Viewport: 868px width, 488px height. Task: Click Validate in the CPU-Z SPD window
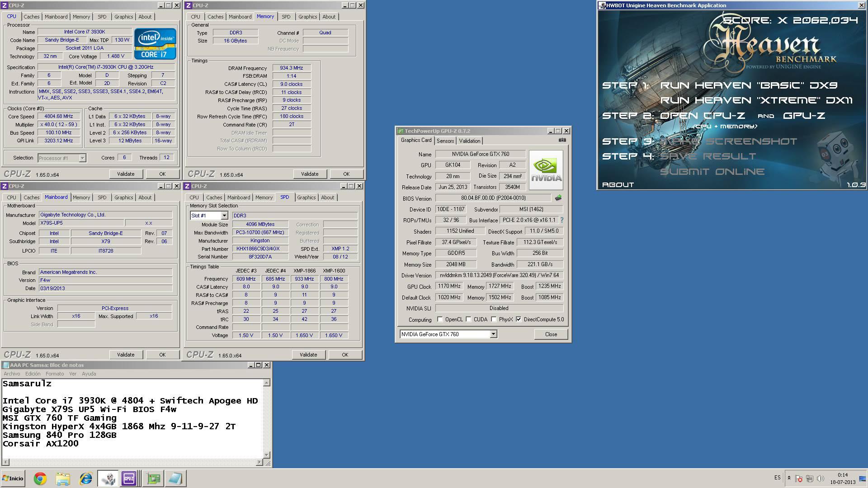[x=308, y=355]
